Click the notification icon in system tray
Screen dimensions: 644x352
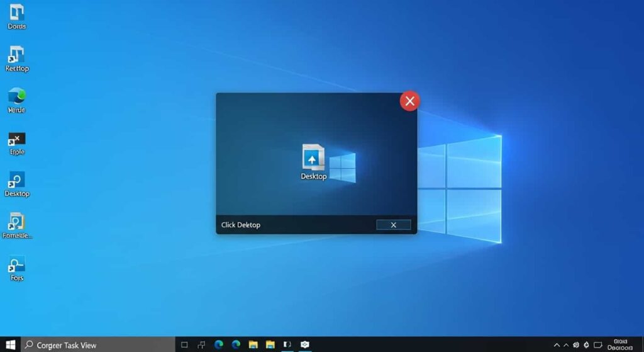tap(598, 344)
